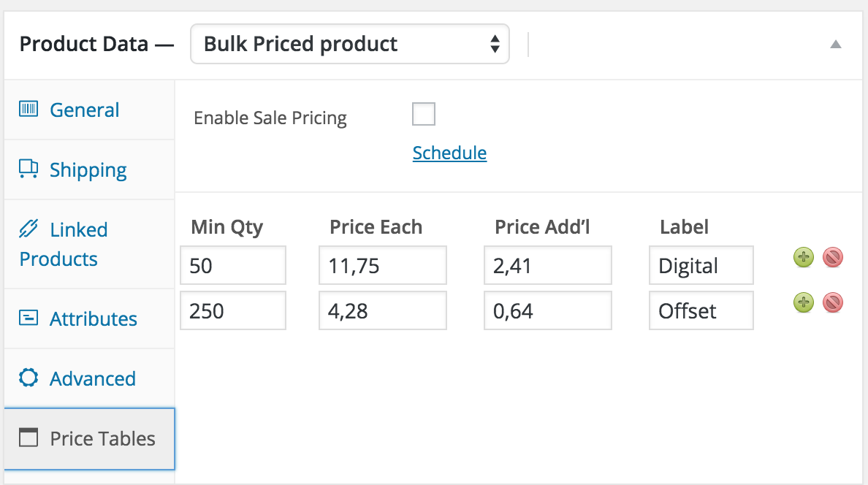
Task: Click the Shipping truck icon
Action: pos(28,169)
